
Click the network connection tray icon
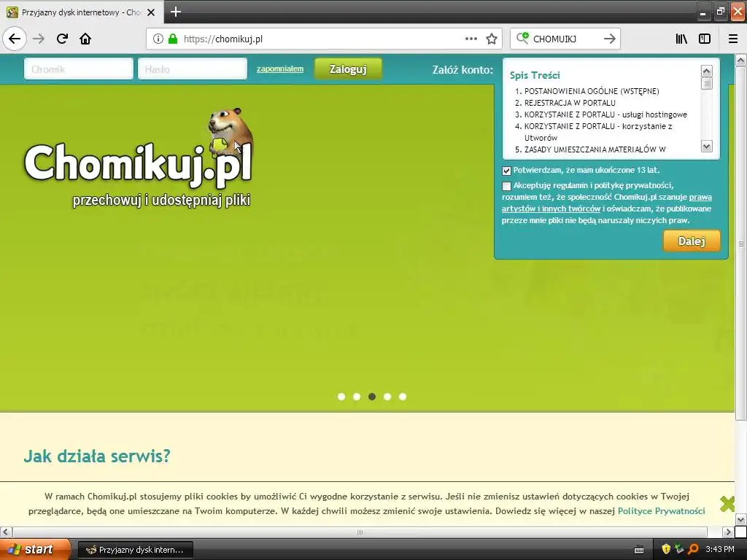679,549
